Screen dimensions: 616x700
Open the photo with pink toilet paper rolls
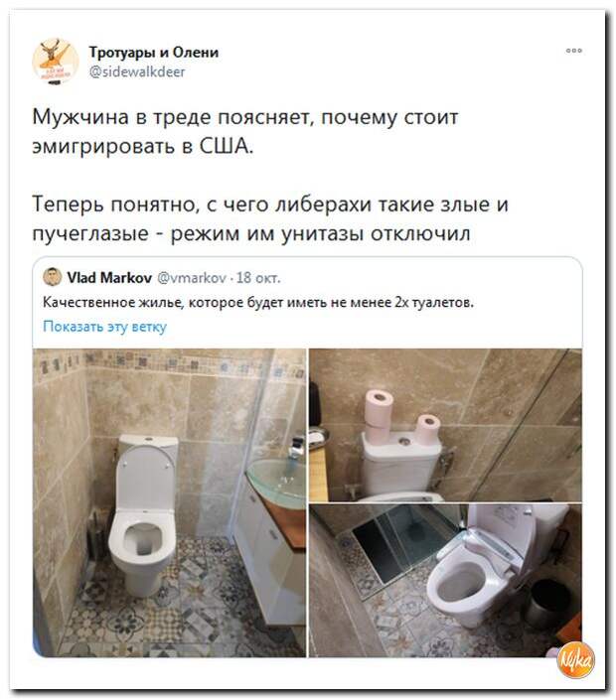pyautogui.click(x=445, y=425)
